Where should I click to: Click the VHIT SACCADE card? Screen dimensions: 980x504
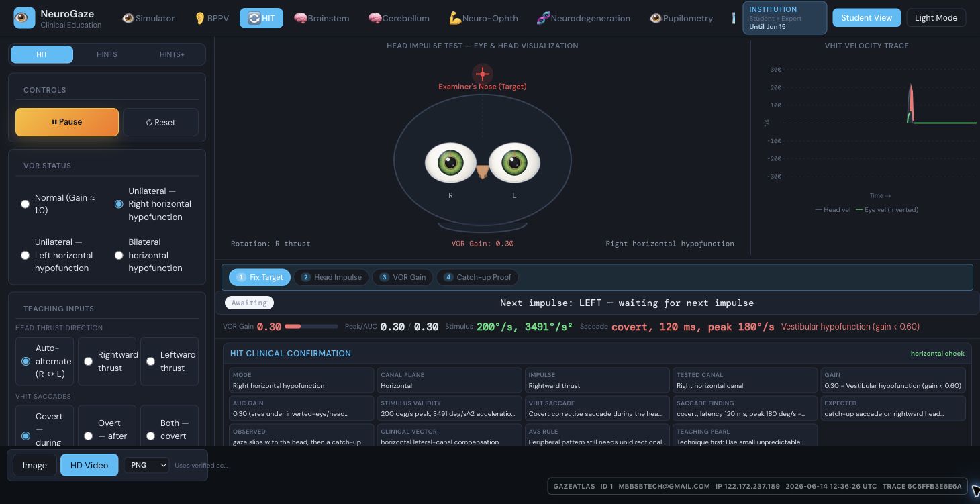597,409
